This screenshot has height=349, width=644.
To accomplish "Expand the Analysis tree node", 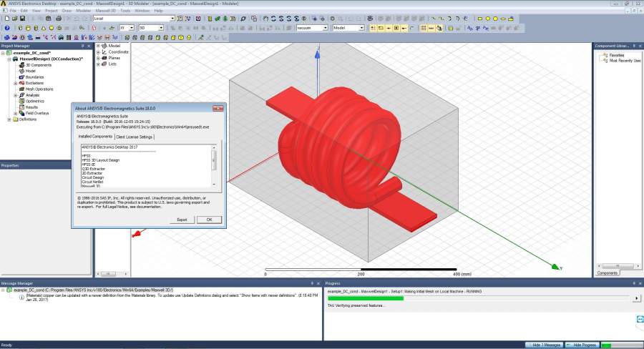I will pos(16,95).
